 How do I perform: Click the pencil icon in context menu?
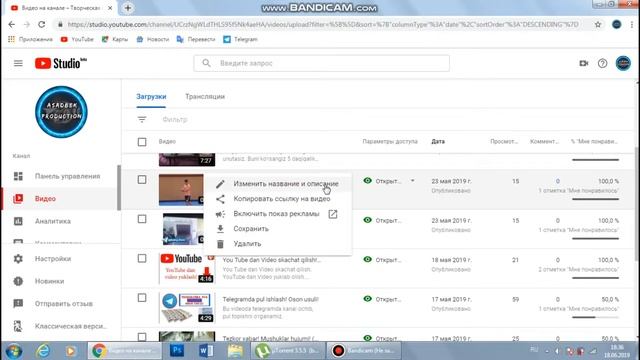[x=220, y=184]
